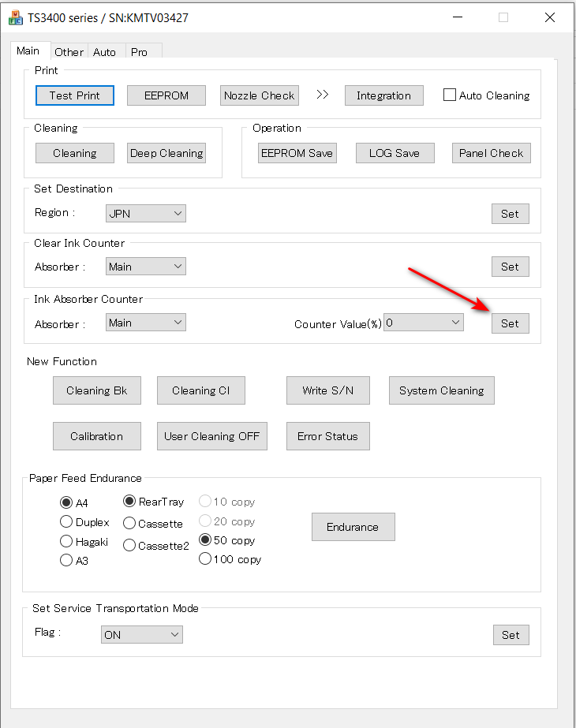Start Deep Cleaning
Viewport: 576px width, 728px height.
click(x=166, y=153)
